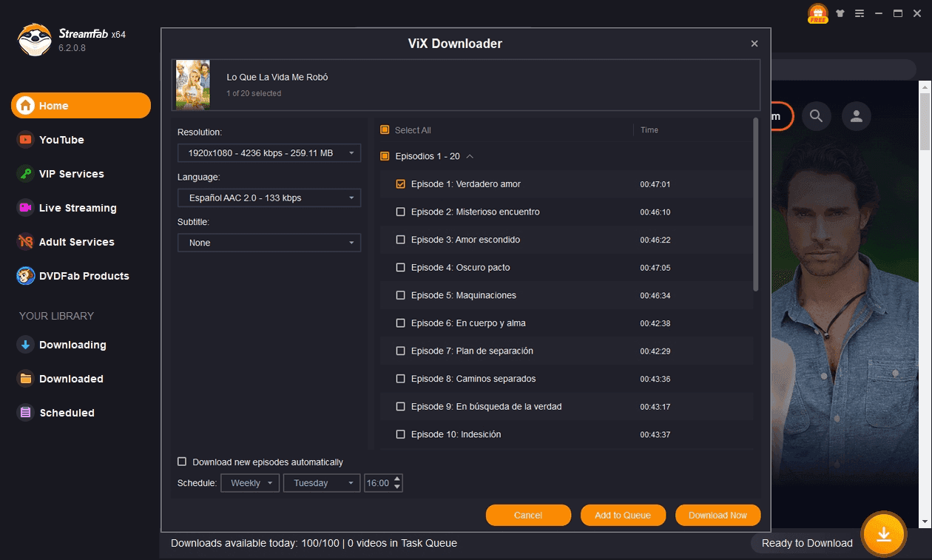This screenshot has width=932, height=560.
Task: Open the Language dropdown
Action: pyautogui.click(x=269, y=198)
